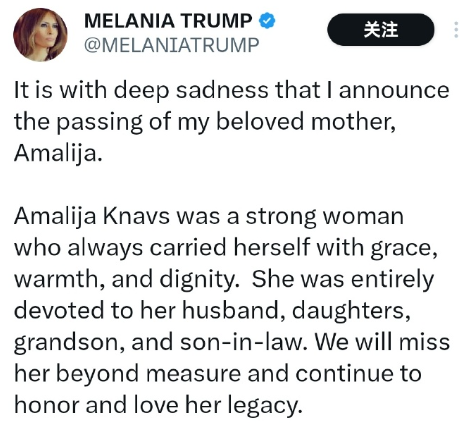Click 'grandson, and son-in-law.' text
Viewport: 476px width, 423px height.
[x=161, y=342]
